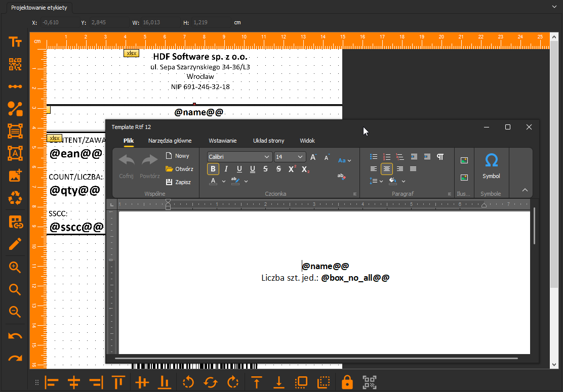Click Zapisz to save the template
The height and width of the screenshot is (392, 563).
pyautogui.click(x=178, y=182)
